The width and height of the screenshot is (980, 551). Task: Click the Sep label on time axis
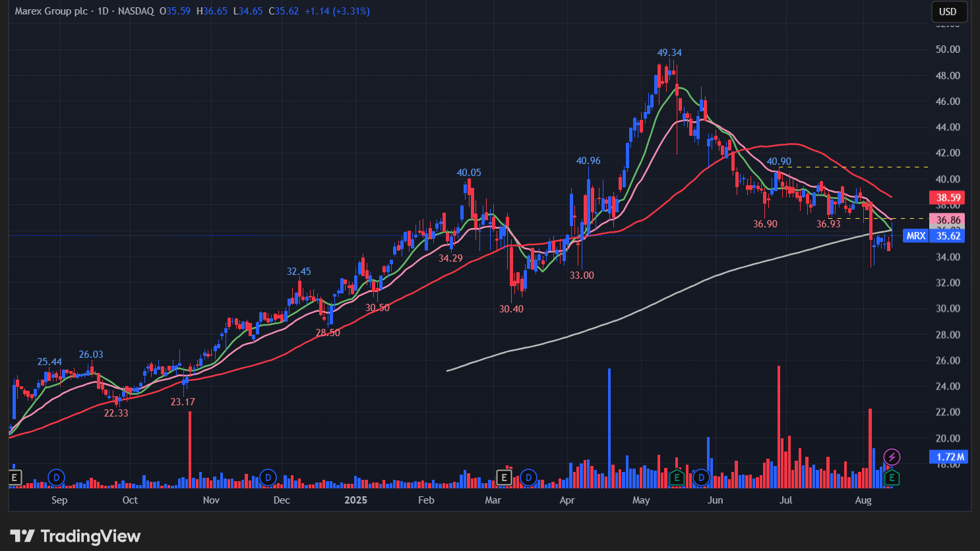(x=59, y=500)
